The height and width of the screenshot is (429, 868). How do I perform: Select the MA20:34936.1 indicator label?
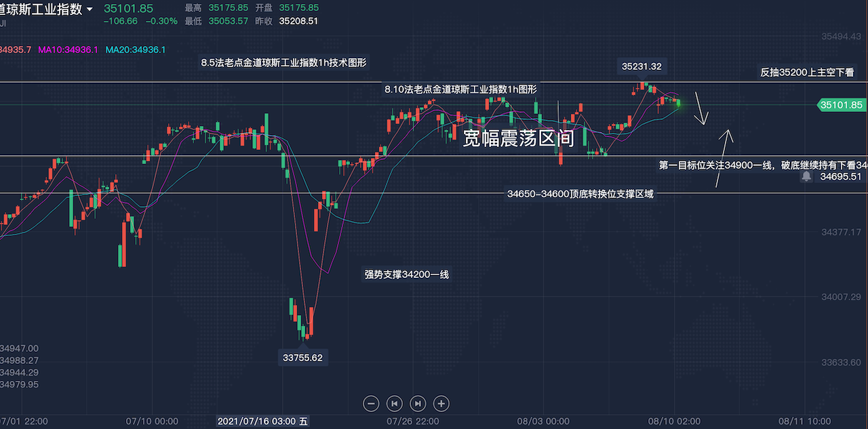point(136,49)
